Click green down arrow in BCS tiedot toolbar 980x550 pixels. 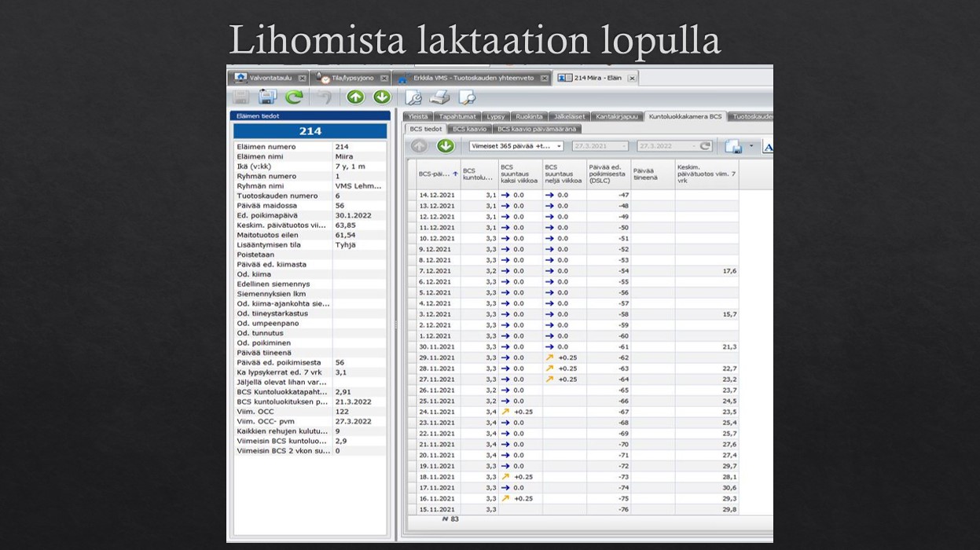tap(446, 146)
